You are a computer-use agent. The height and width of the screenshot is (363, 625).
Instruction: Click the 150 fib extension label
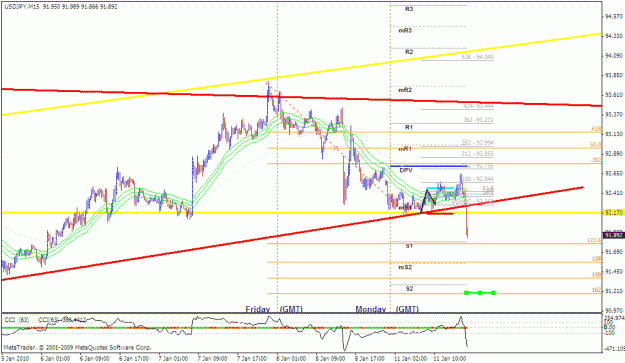point(596,275)
